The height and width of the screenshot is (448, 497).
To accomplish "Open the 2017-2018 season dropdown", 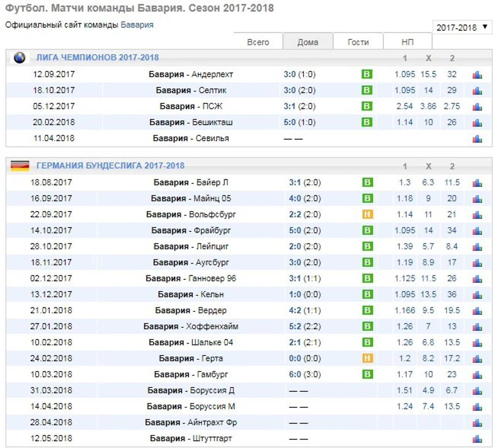I will tap(462, 27).
